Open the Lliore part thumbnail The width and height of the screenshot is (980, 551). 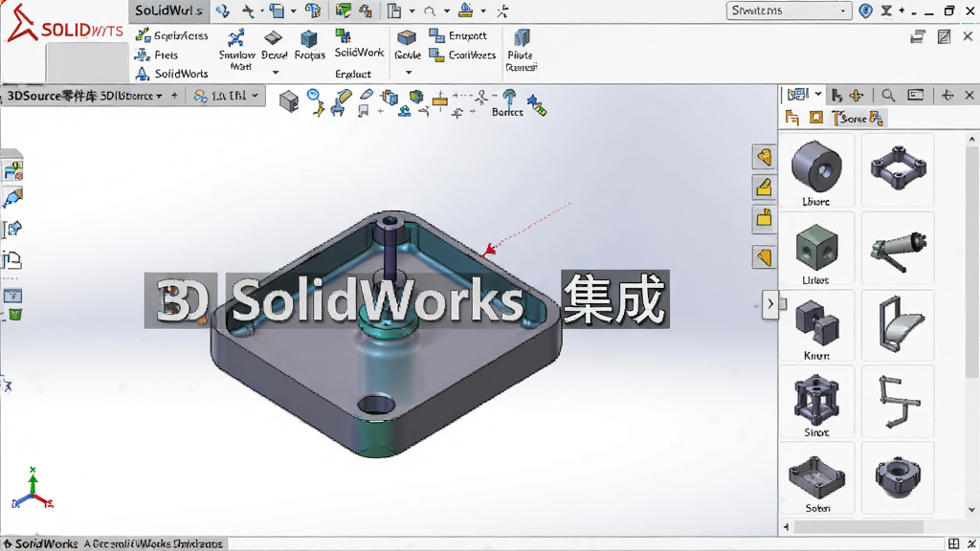tap(816, 172)
